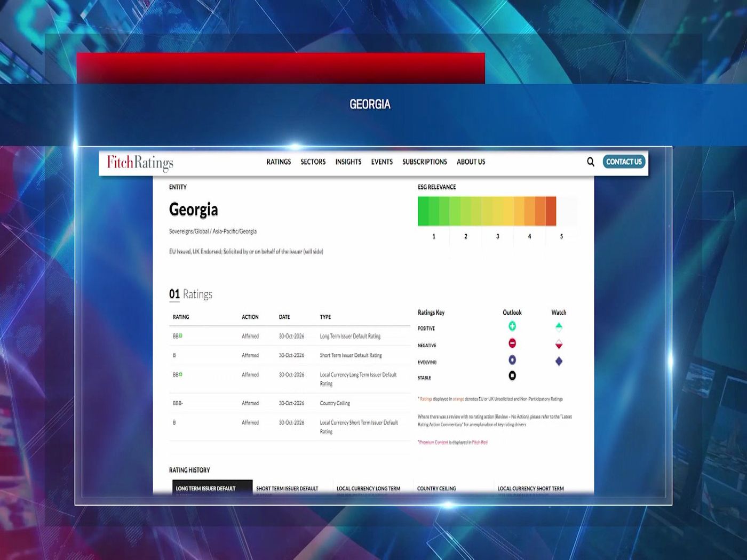The height and width of the screenshot is (560, 747).
Task: Open the search magnifier icon
Action: coord(591,162)
